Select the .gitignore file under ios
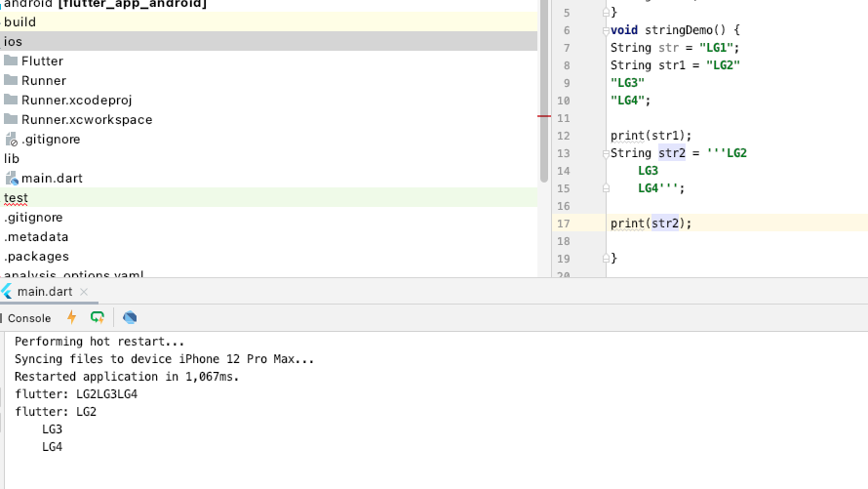Screen dimensions: 868x489 click(51, 139)
